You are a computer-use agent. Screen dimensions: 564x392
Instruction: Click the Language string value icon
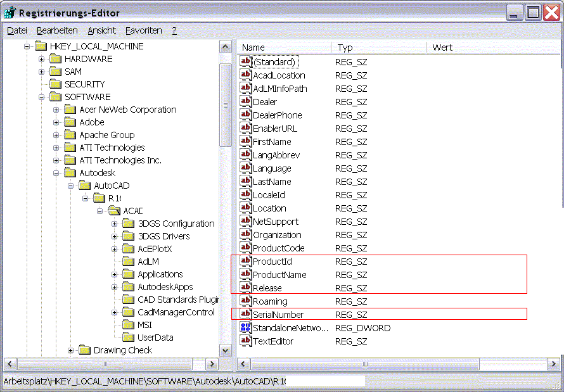coord(246,168)
